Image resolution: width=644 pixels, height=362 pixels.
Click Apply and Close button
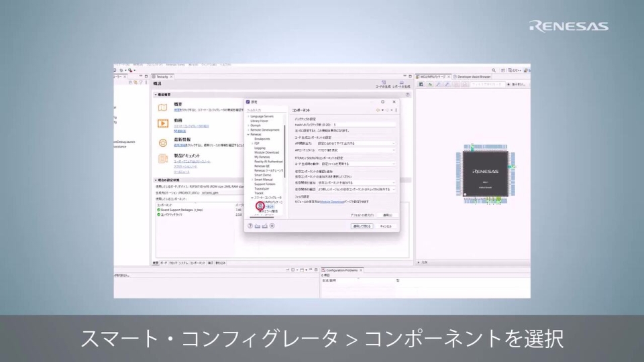(362, 226)
